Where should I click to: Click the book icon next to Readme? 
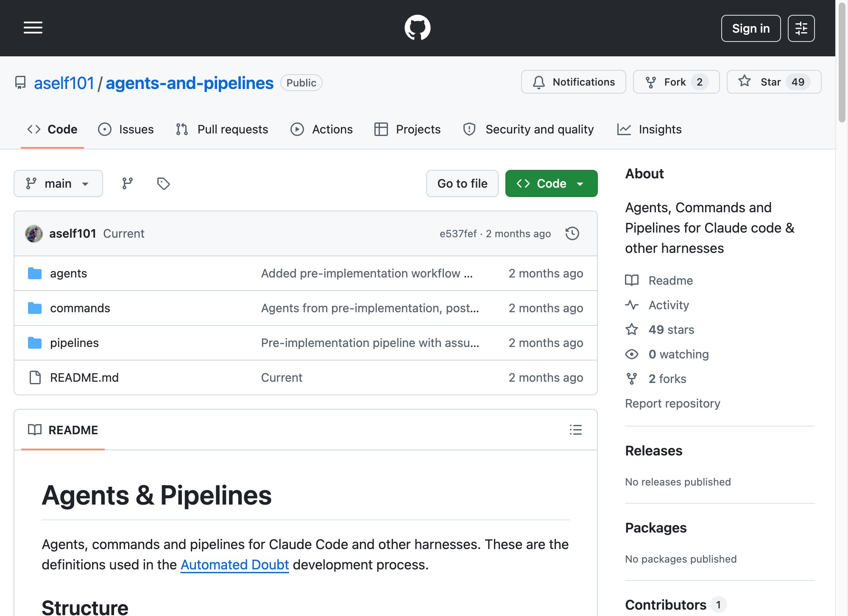pos(632,280)
